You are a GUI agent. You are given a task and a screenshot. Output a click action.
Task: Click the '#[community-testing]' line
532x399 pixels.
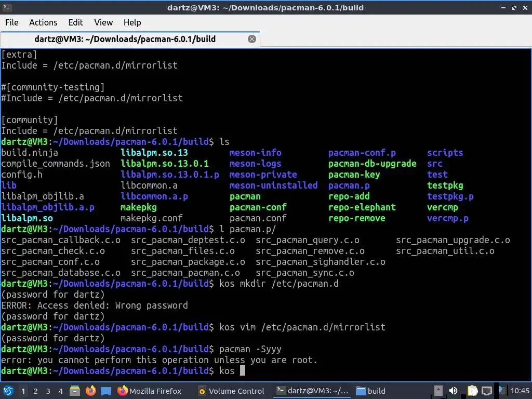pos(53,87)
